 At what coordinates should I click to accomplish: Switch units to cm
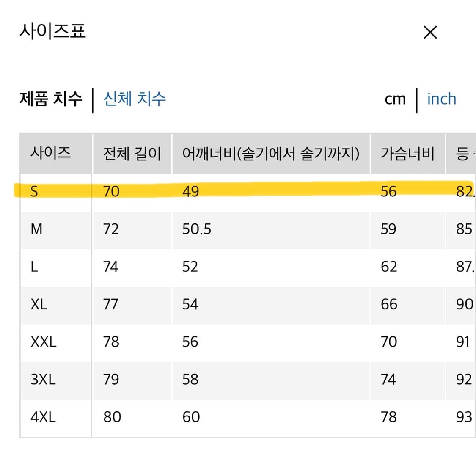click(395, 99)
